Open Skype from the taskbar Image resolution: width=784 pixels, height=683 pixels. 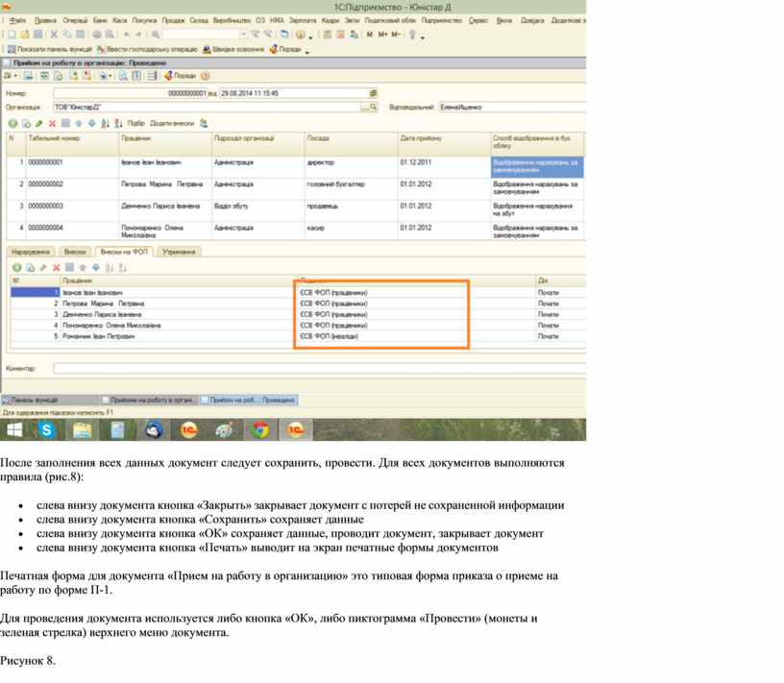[x=46, y=430]
